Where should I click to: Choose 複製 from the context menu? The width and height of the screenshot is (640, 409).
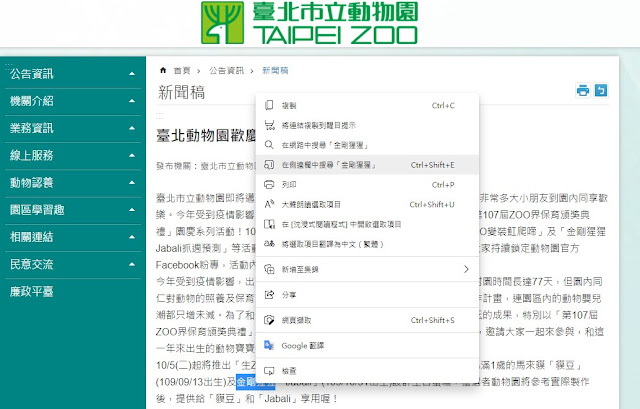367,105
